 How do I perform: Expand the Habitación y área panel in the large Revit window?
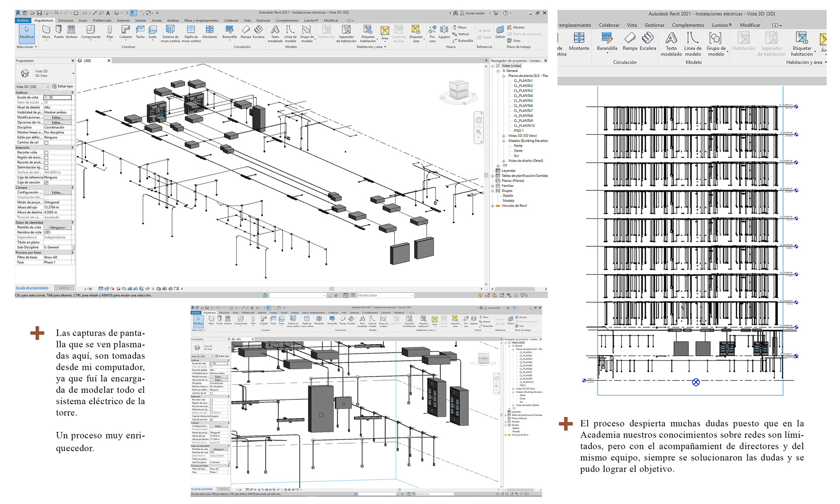(371, 47)
